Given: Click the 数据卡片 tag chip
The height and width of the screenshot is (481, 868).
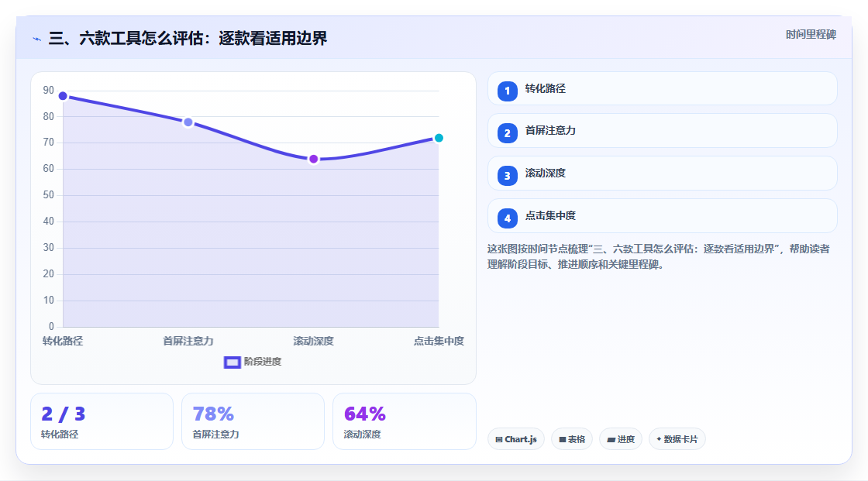Looking at the screenshot, I should (x=677, y=439).
